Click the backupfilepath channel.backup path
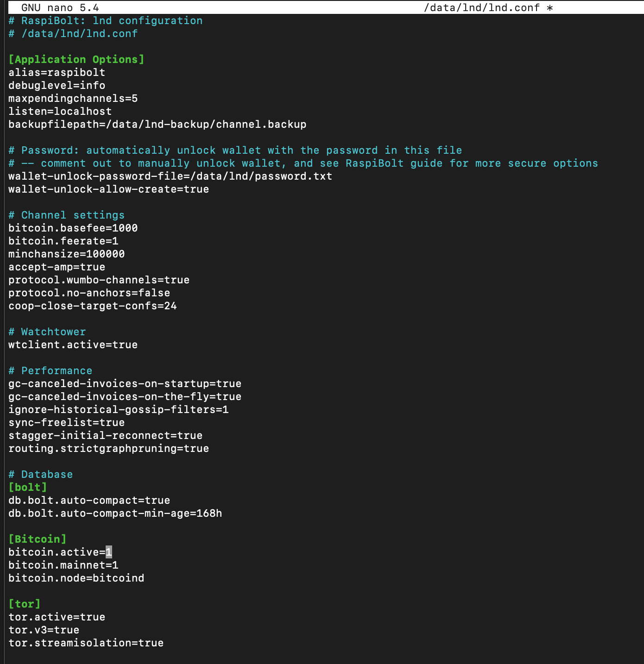Image resolution: width=644 pixels, height=664 pixels. 157,124
